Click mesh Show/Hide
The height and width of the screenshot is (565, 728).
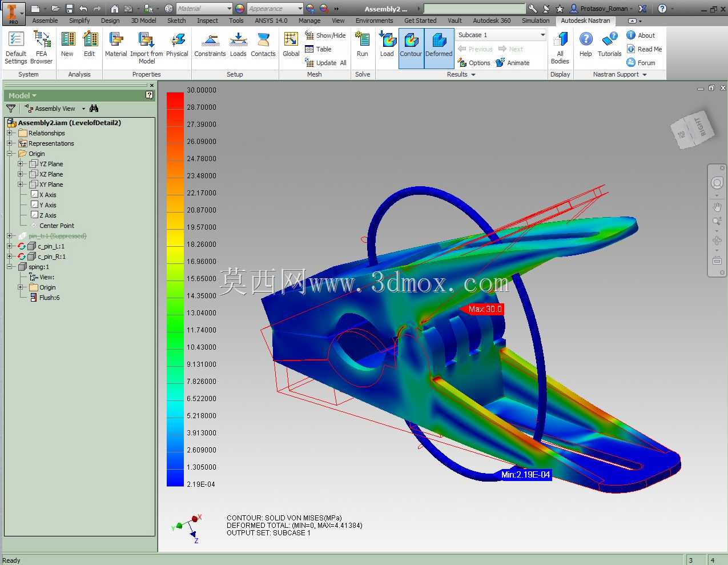[x=325, y=35]
